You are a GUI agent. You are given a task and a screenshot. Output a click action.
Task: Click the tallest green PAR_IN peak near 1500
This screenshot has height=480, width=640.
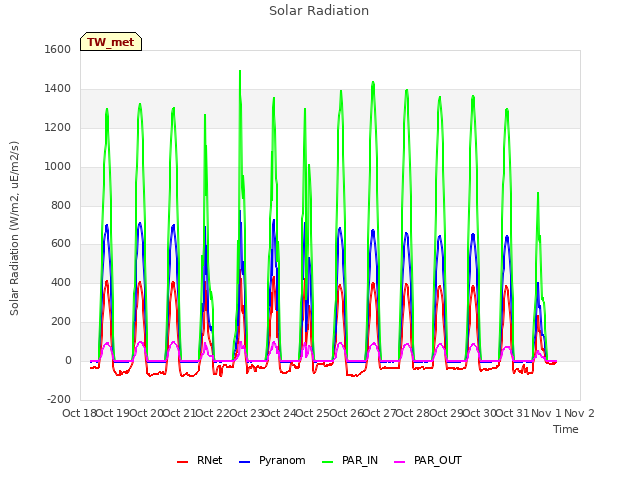(x=240, y=72)
